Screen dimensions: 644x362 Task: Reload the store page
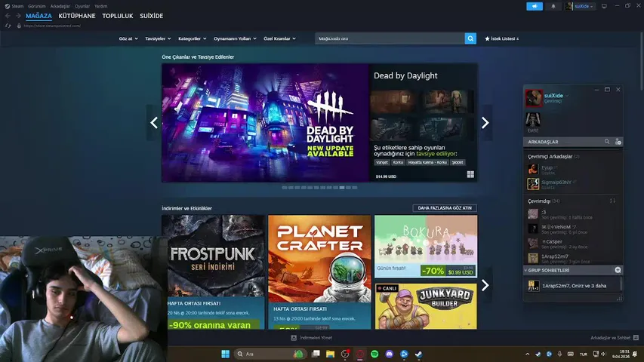pyautogui.click(x=8, y=26)
